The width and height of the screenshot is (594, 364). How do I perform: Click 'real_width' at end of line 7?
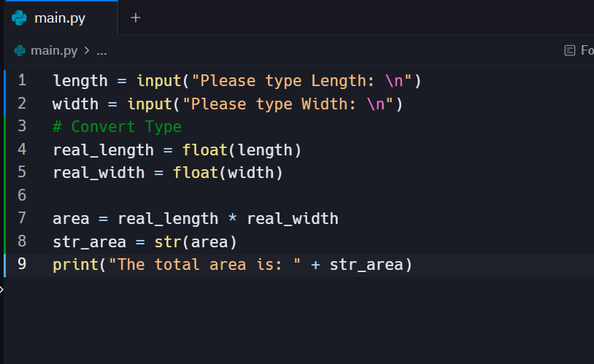pos(293,219)
